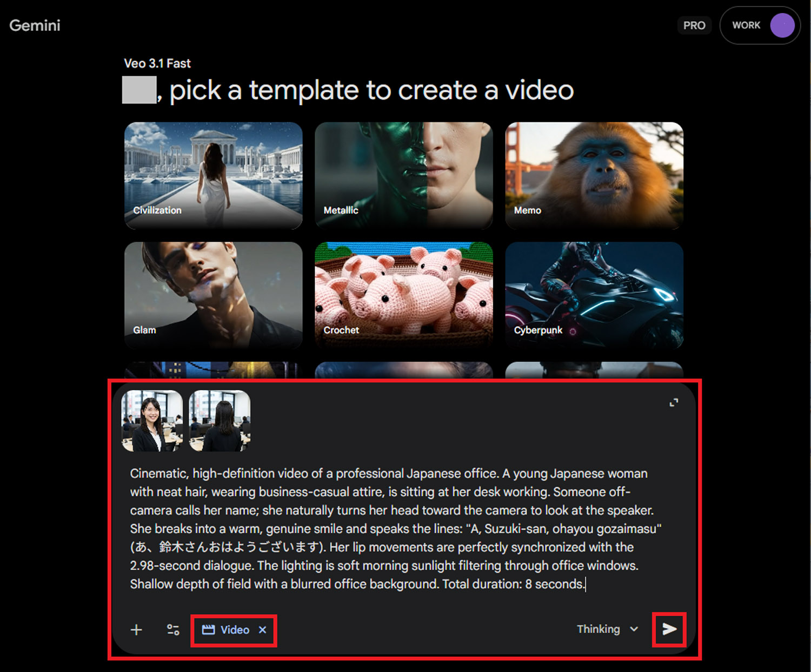Click the Gemini logo in the top left
The image size is (811, 672).
35,25
